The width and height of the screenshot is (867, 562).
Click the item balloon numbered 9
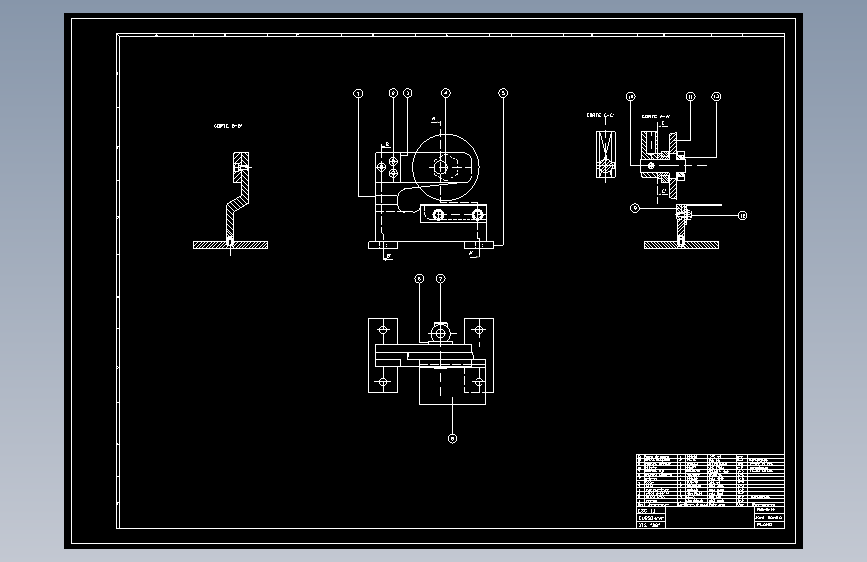(635, 208)
